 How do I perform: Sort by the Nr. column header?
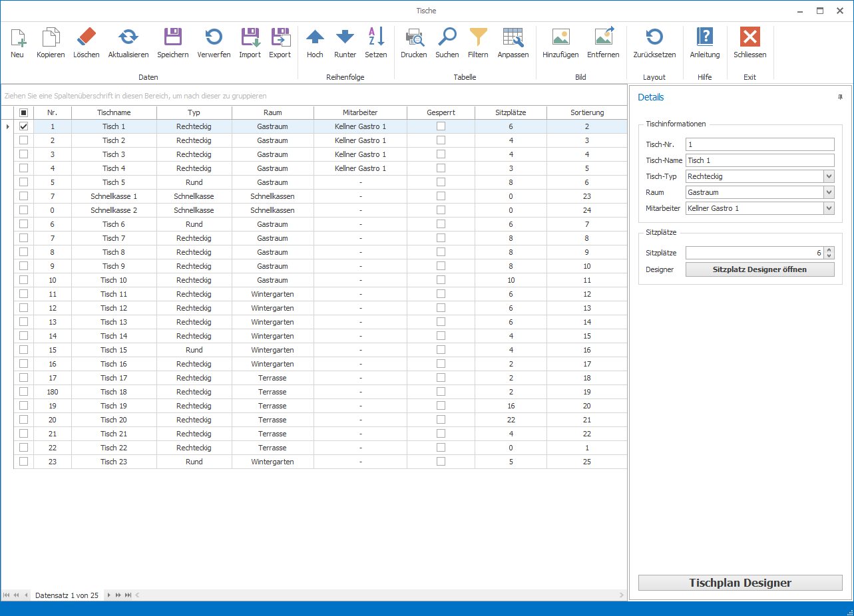pyautogui.click(x=53, y=112)
